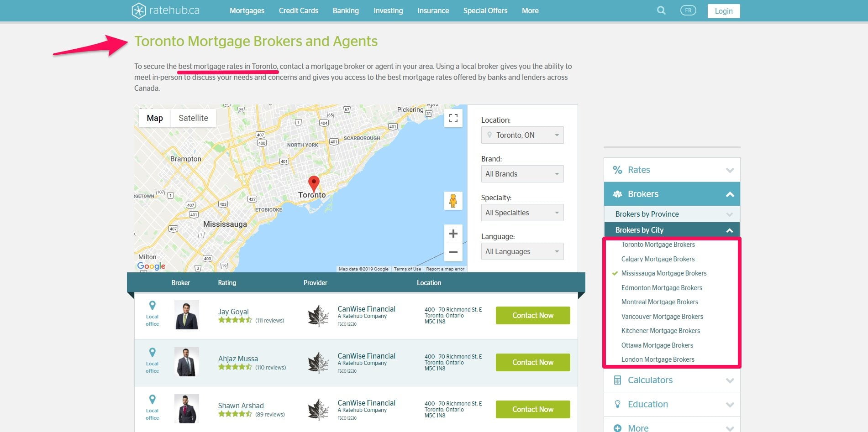
Task: Open the More menu in header
Action: click(530, 10)
